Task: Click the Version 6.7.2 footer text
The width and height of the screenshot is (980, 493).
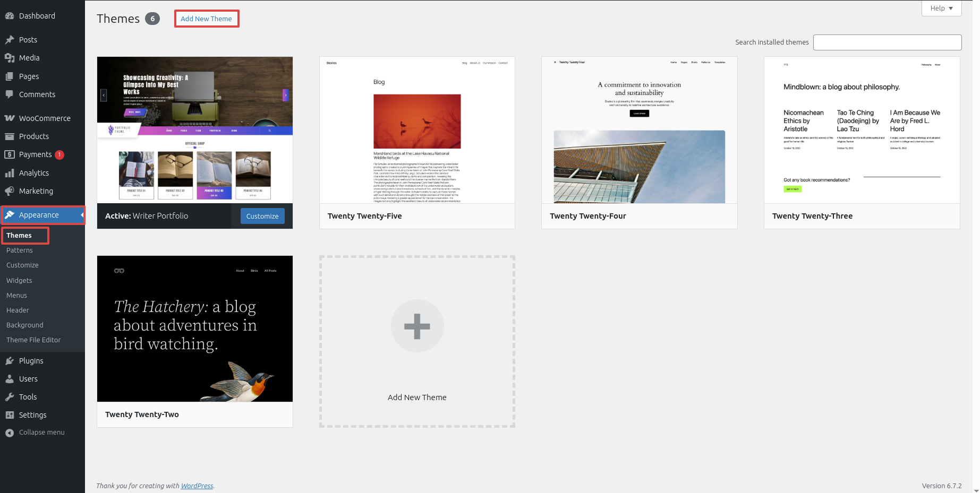Action: 942,486
